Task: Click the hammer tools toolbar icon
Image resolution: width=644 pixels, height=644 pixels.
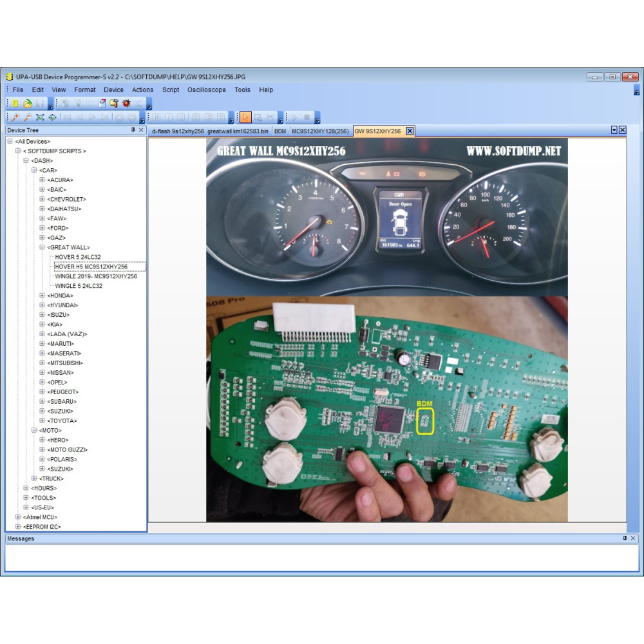Action: click(x=114, y=104)
